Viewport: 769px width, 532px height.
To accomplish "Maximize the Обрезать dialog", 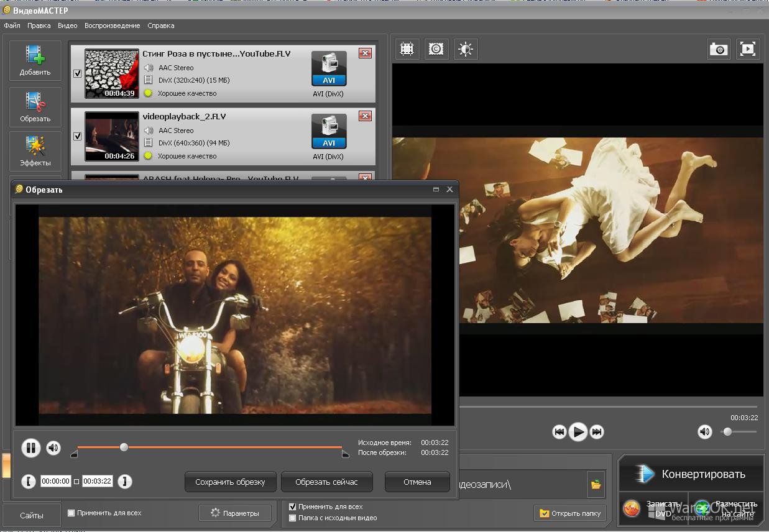I will pyautogui.click(x=436, y=190).
